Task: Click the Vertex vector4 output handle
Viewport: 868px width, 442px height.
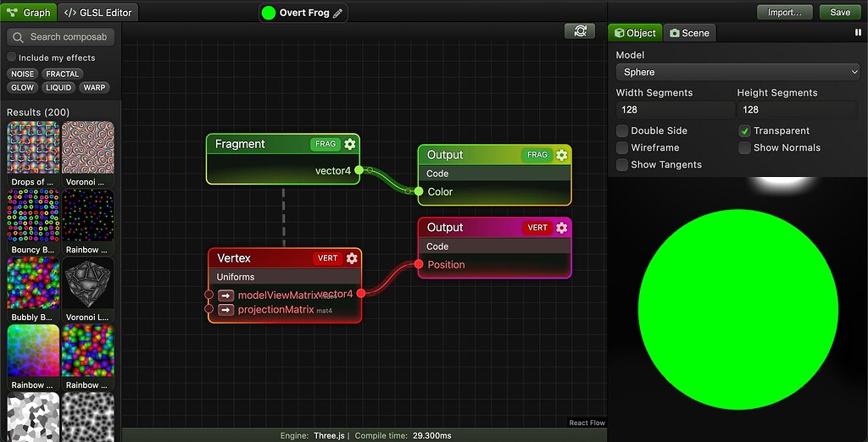Action: click(x=361, y=294)
